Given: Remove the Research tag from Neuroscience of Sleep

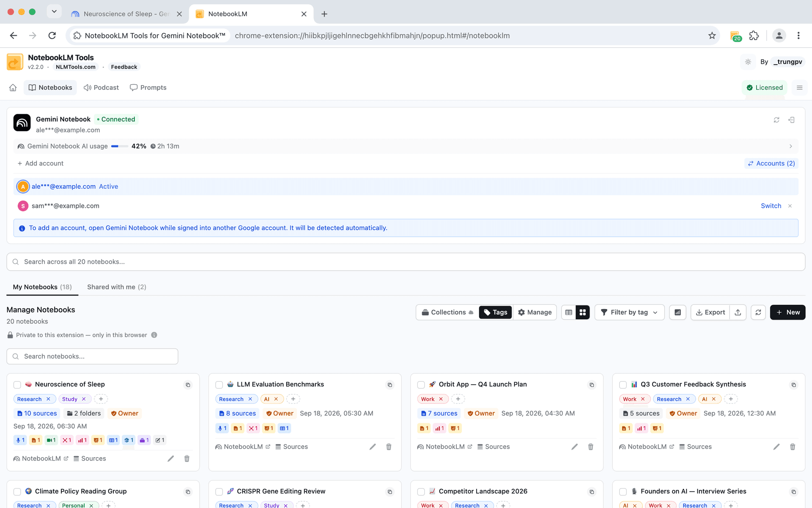Looking at the screenshot, I should pos(48,399).
